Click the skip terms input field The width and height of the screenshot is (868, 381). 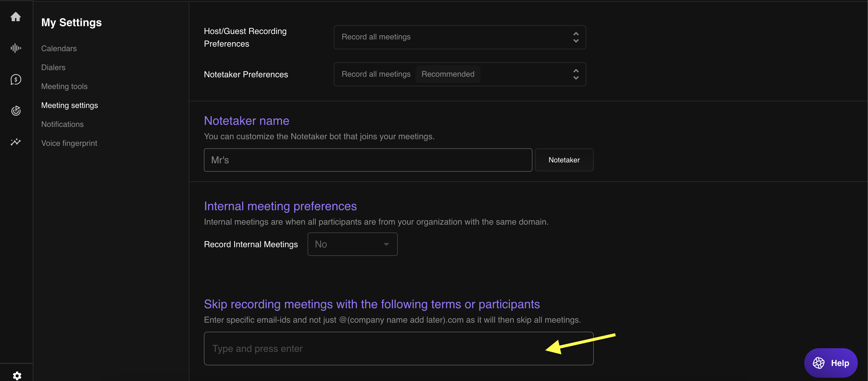(x=371, y=348)
